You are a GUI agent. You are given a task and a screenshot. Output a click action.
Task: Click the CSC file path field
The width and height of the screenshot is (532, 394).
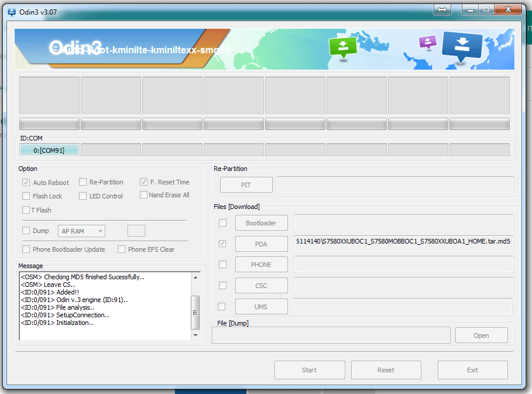pyautogui.click(x=403, y=286)
